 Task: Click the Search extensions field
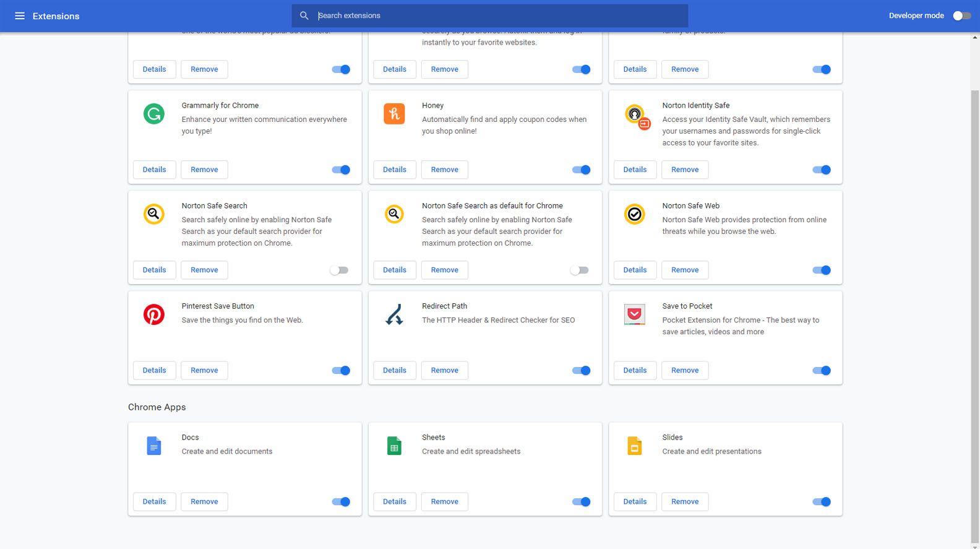pos(490,15)
